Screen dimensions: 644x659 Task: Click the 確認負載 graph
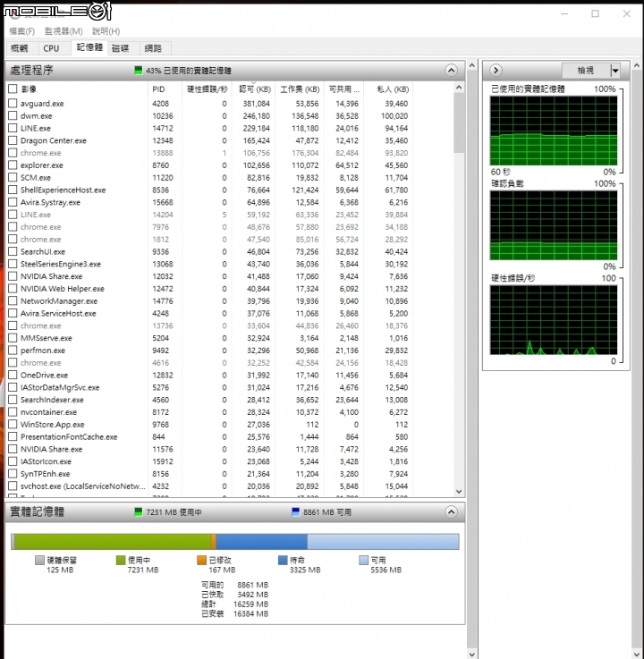pyautogui.click(x=554, y=225)
